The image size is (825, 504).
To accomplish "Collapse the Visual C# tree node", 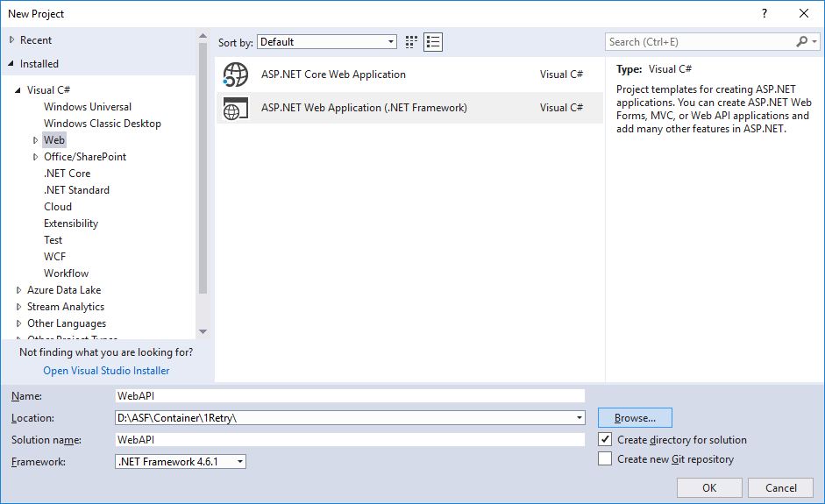I will pos(18,90).
